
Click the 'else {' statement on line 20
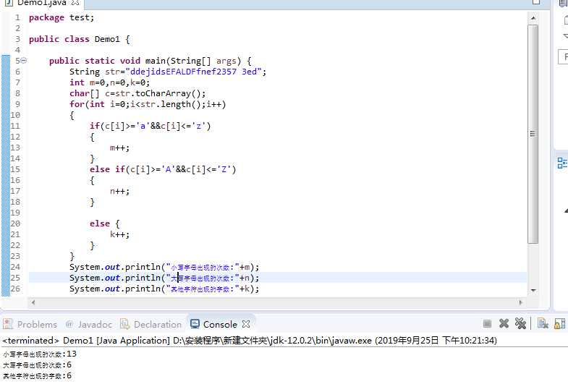point(105,223)
